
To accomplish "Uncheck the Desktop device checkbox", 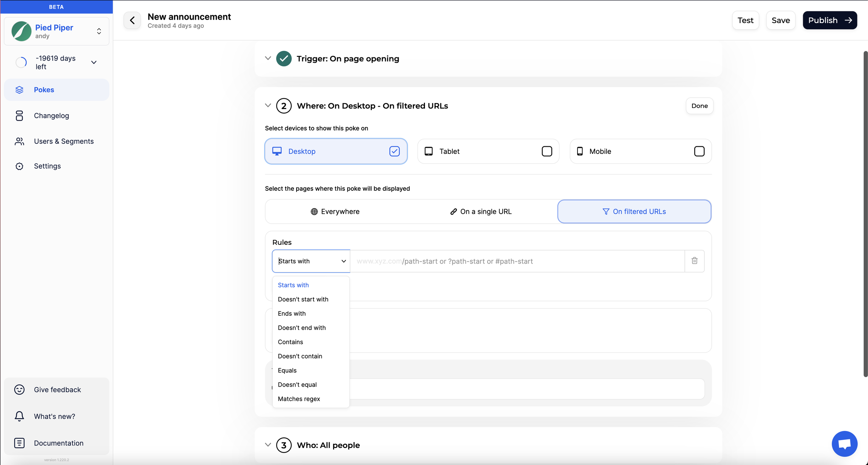I will [x=394, y=151].
